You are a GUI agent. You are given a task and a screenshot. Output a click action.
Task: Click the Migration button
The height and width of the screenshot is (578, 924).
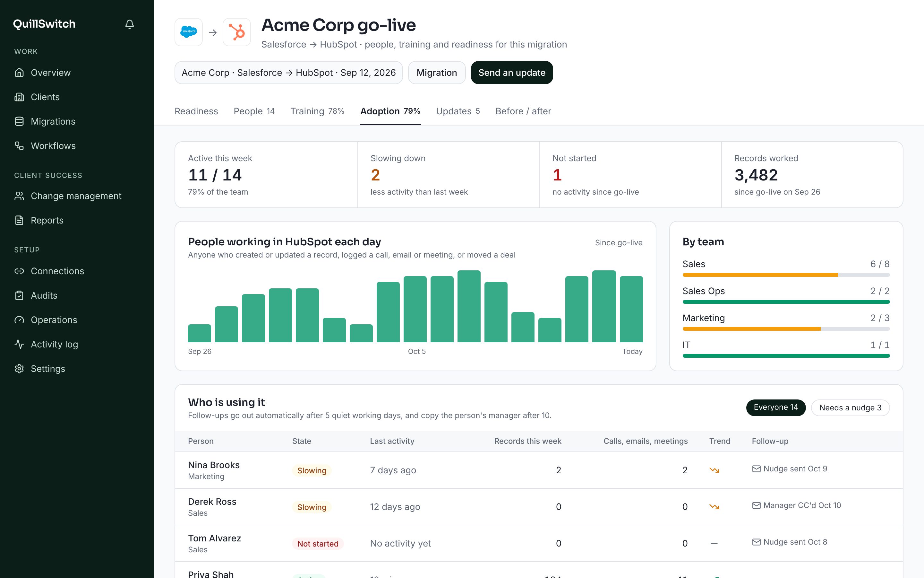tap(436, 73)
